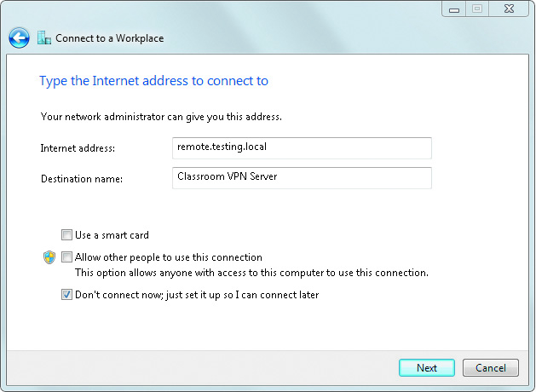
Task: Click the Use a smart card label
Action: [x=112, y=235]
